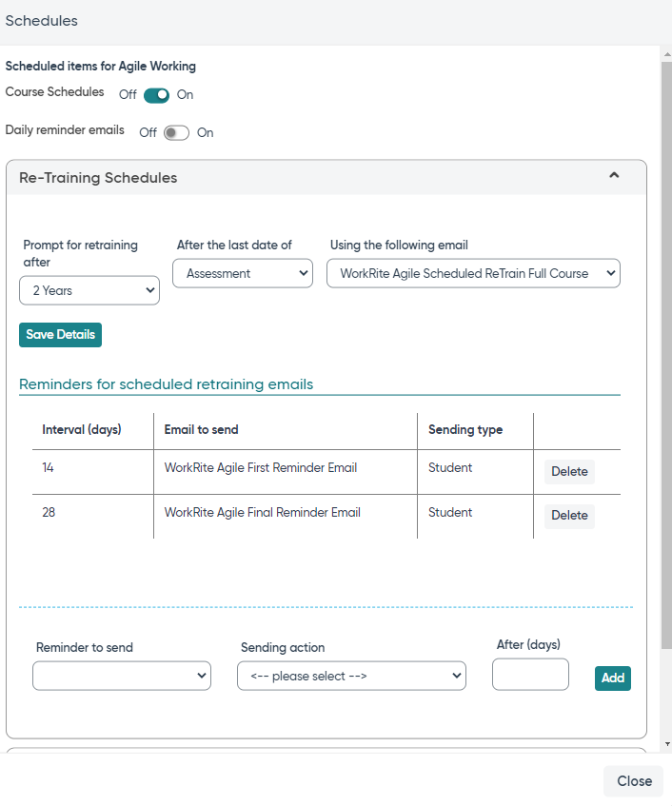The width and height of the screenshot is (672, 806).
Task: Close the Schedules dialog
Action: pos(634,781)
